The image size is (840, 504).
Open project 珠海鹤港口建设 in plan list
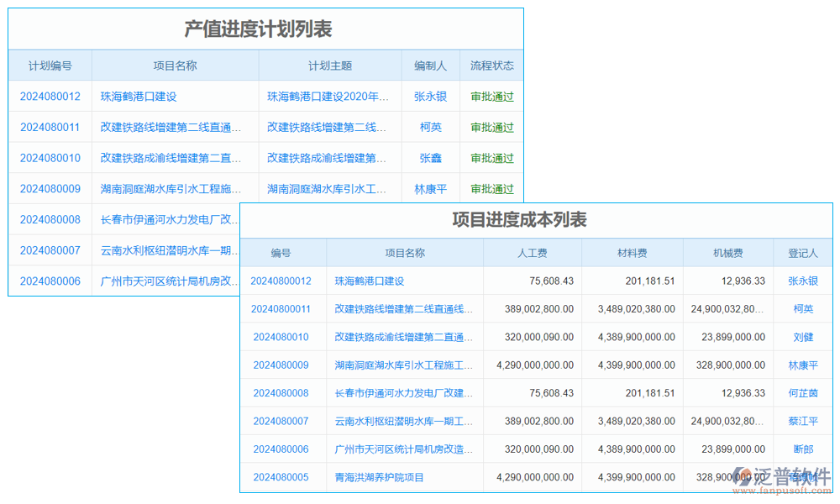139,96
